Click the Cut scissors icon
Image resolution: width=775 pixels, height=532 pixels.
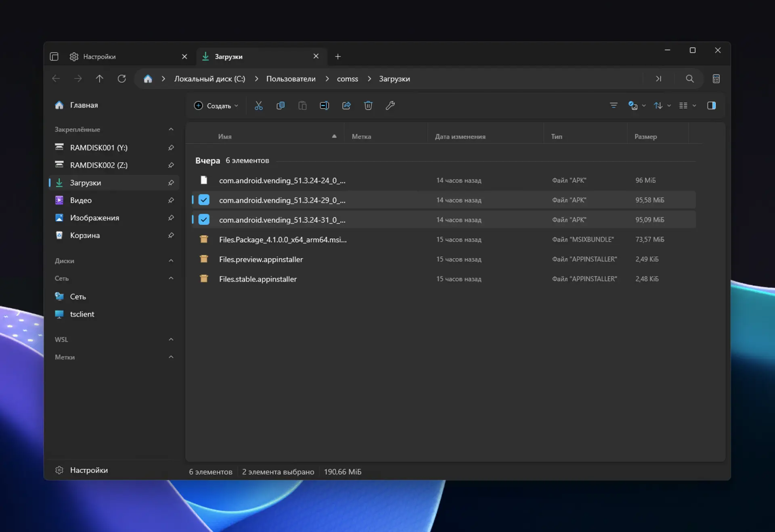pos(259,106)
